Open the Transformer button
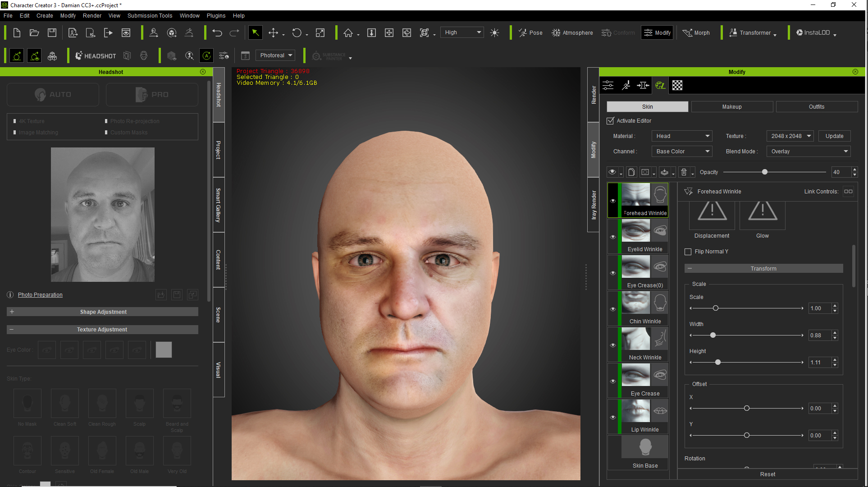This screenshot has height=487, width=868. point(753,32)
